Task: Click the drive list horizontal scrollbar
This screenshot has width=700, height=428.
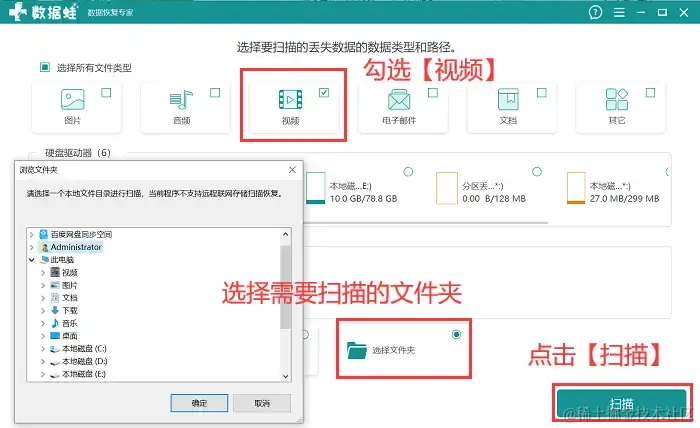Action: [426, 222]
